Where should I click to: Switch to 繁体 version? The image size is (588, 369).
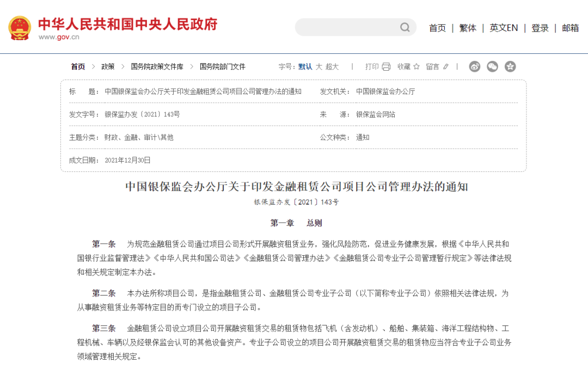[468, 28]
